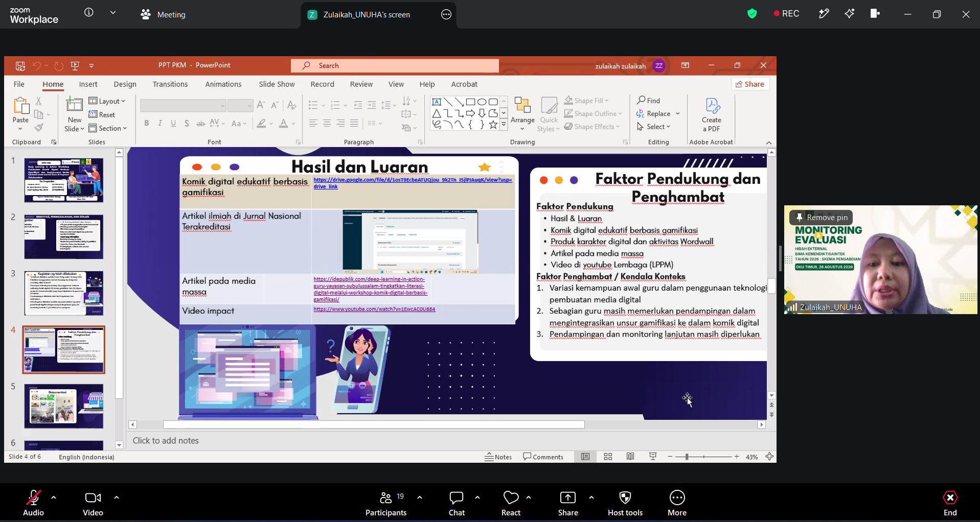
Task: Expand audio options arrow next to Audio
Action: point(54,497)
